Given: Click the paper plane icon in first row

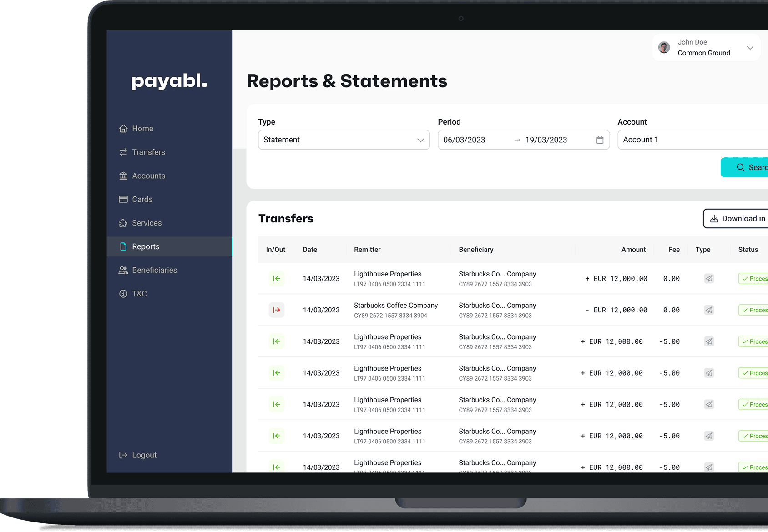Looking at the screenshot, I should [709, 279].
